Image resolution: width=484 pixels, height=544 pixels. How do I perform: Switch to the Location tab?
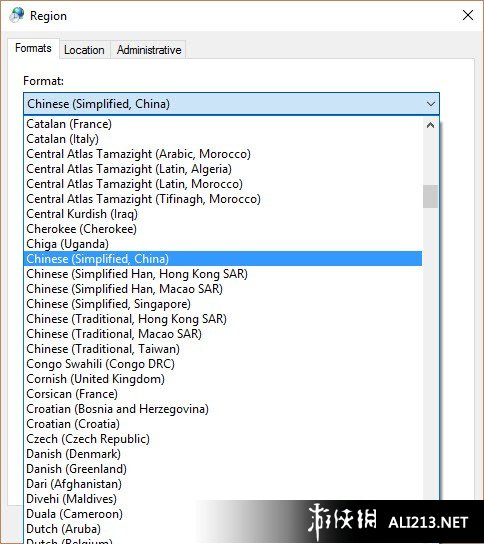click(84, 50)
